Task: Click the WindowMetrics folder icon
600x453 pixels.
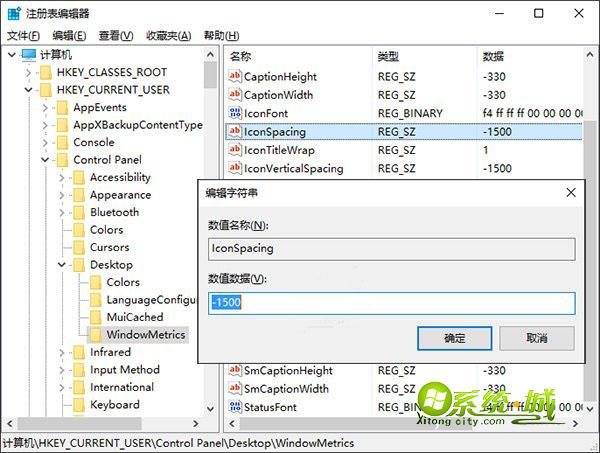Action: click(96, 335)
